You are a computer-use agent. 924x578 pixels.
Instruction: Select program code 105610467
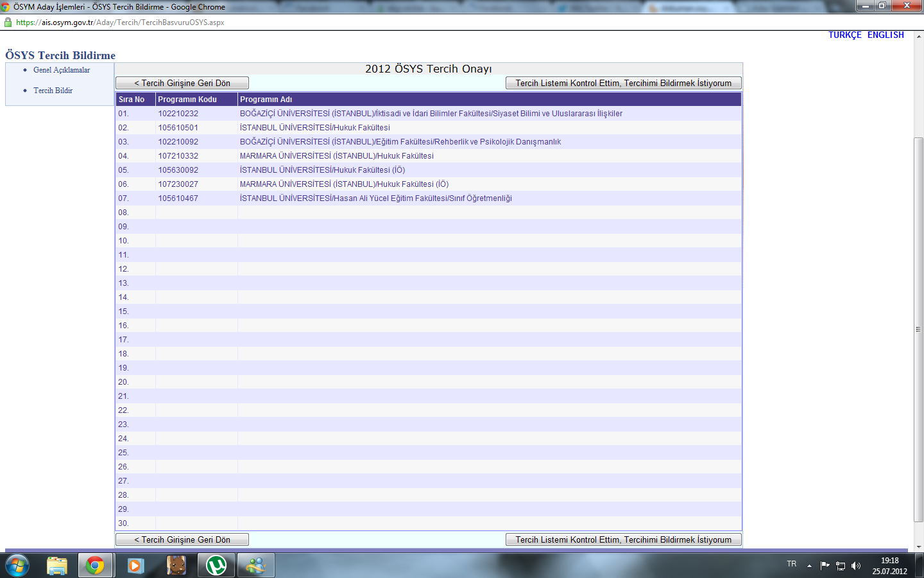tap(178, 198)
